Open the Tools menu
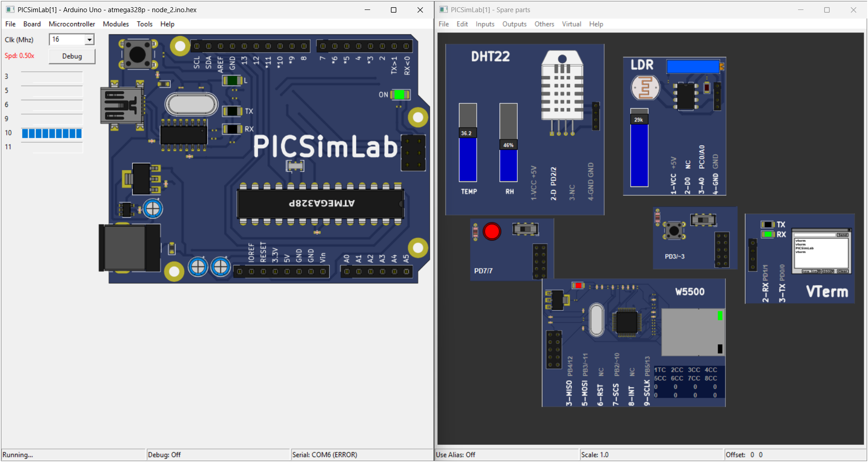 [x=145, y=24]
